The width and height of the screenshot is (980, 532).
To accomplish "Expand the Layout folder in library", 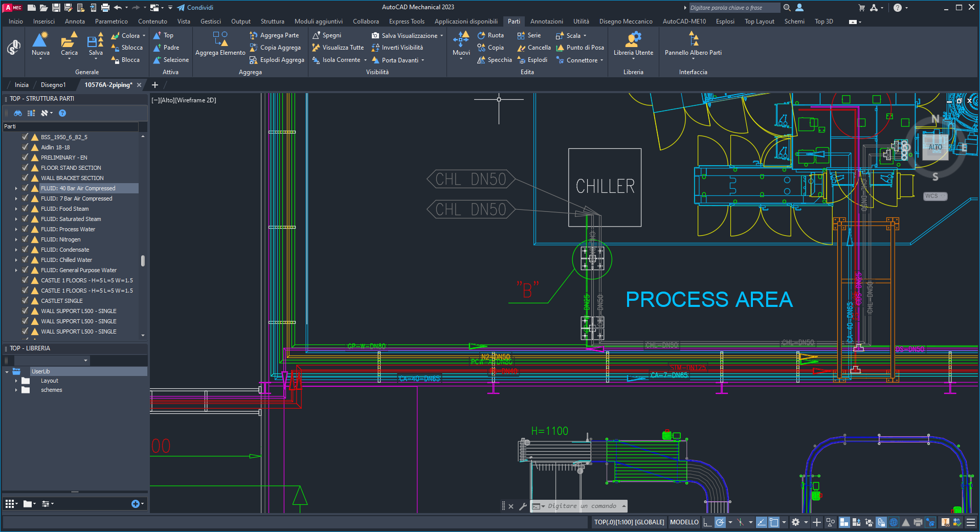I will 16,381.
